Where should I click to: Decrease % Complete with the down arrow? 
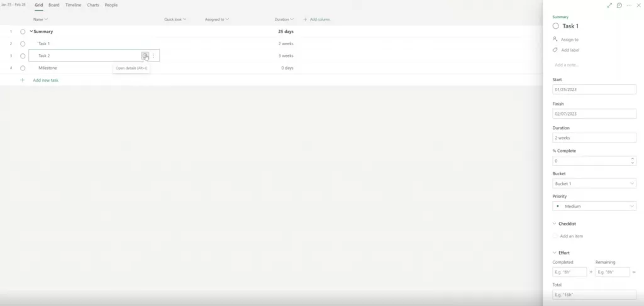point(633,163)
